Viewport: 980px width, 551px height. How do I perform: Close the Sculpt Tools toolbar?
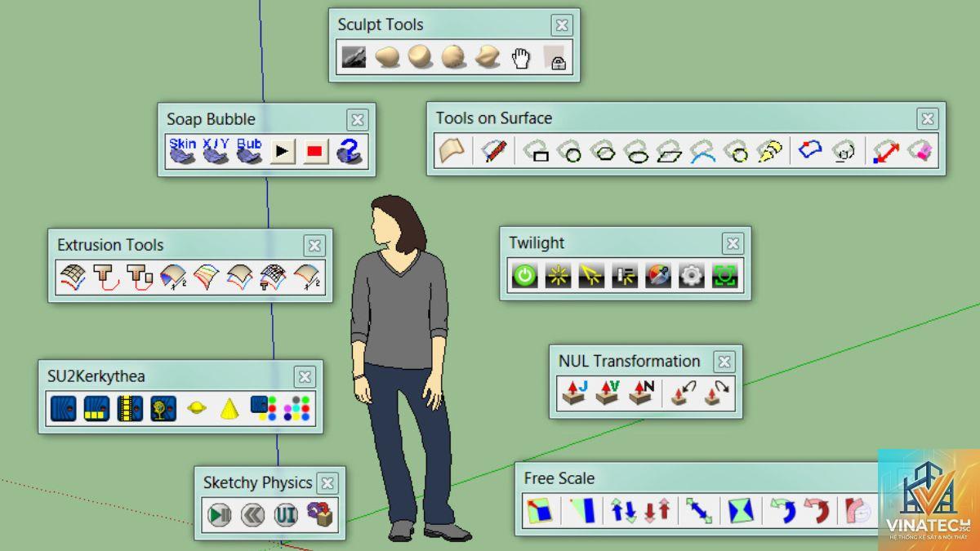(562, 25)
